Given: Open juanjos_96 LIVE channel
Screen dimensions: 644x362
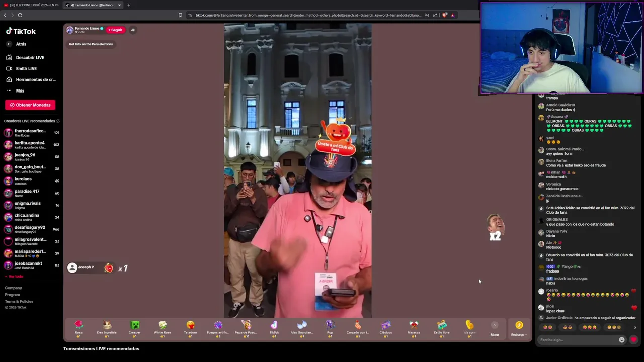Looking at the screenshot, I should tap(31, 157).
